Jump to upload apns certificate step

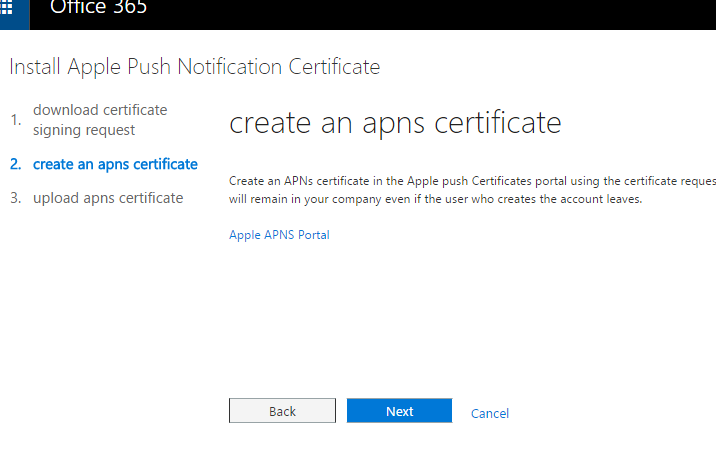pyautogui.click(x=108, y=198)
